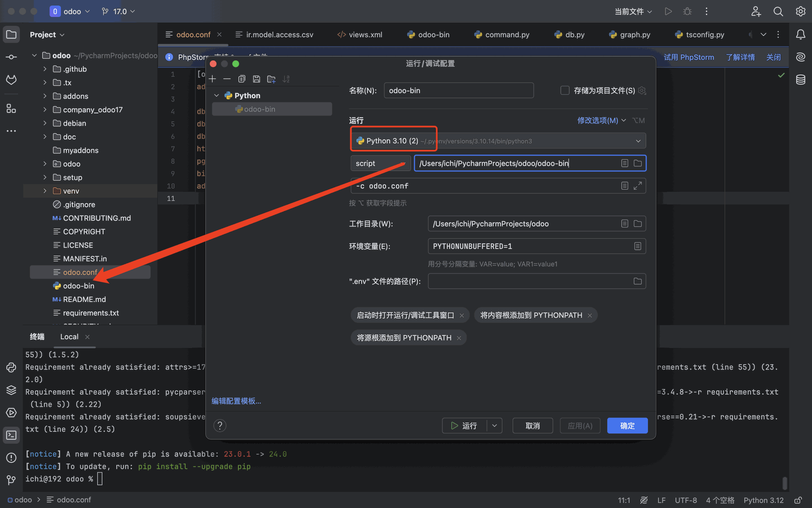The image size is (812, 508).
Task: Remove 启动时打开运行/调试工具窗口 option chip
Action: click(x=462, y=315)
